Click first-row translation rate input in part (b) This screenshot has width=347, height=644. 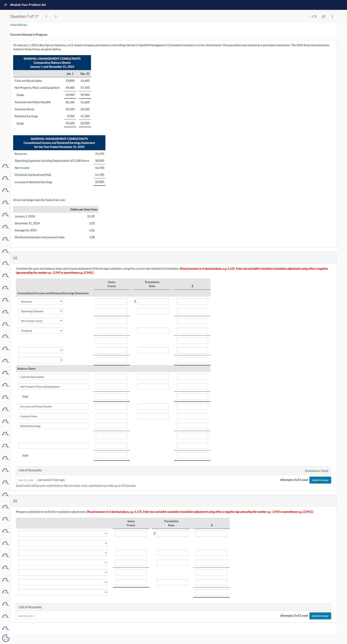click(x=172, y=534)
